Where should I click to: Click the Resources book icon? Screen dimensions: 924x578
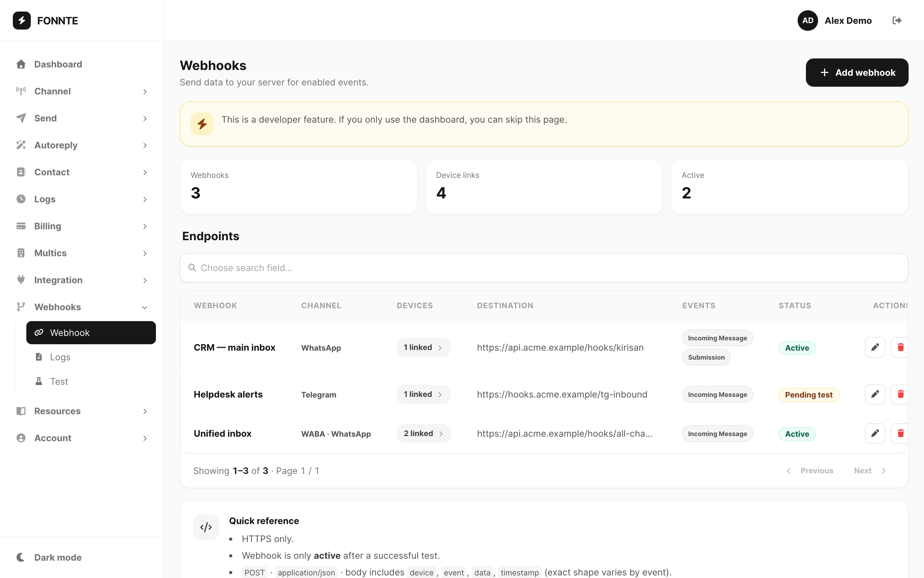21,411
